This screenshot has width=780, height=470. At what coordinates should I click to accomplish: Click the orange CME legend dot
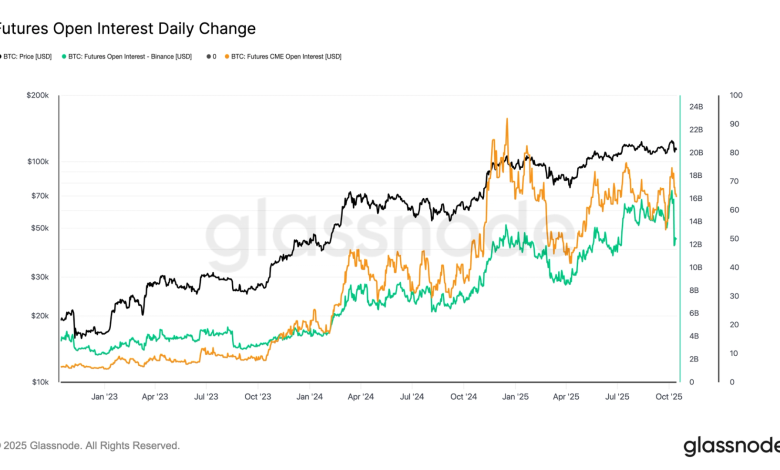point(227,56)
